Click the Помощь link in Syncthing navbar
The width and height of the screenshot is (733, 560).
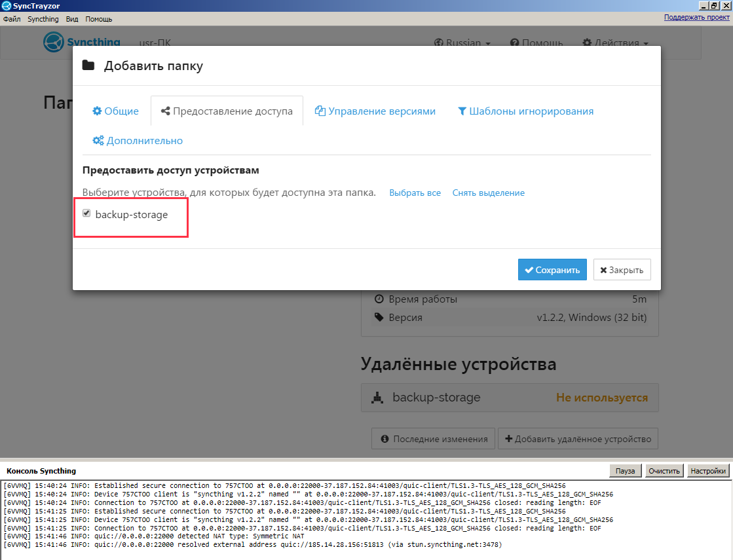coord(536,43)
